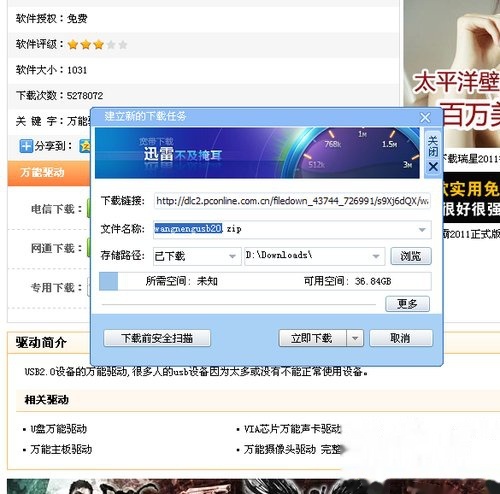Click the 分享到 plus icon

tap(26, 146)
